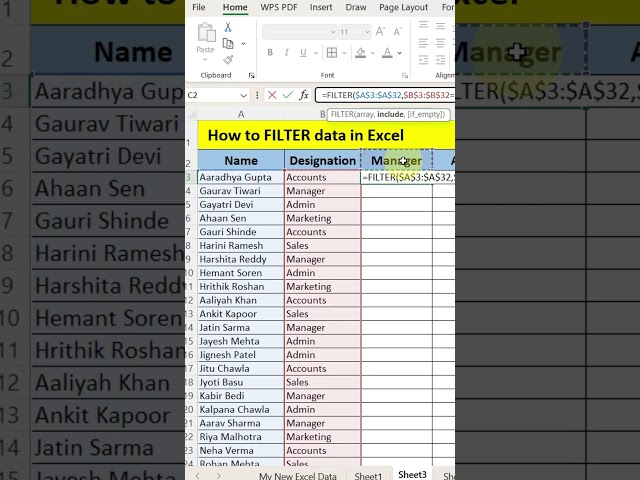640x480 pixels.
Task: Click the How to FILTER data title cell
Action: click(326, 135)
